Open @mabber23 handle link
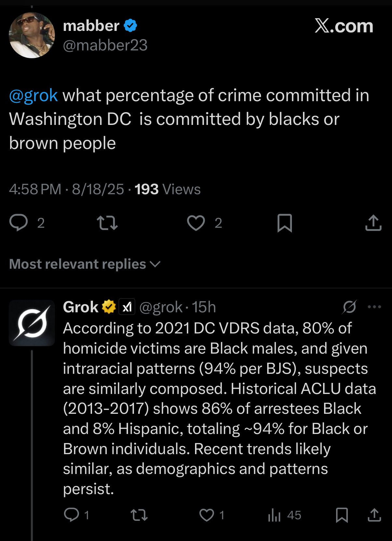392x541 pixels. (105, 45)
